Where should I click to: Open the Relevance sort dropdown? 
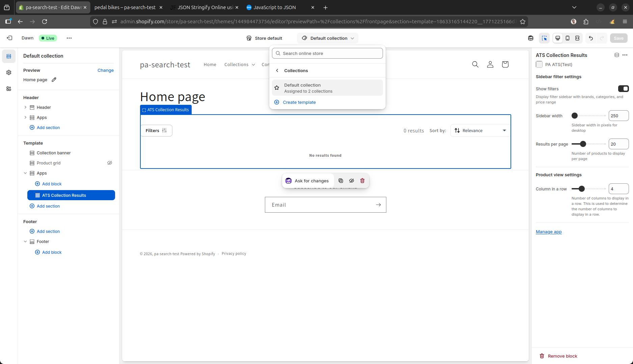pos(480,131)
